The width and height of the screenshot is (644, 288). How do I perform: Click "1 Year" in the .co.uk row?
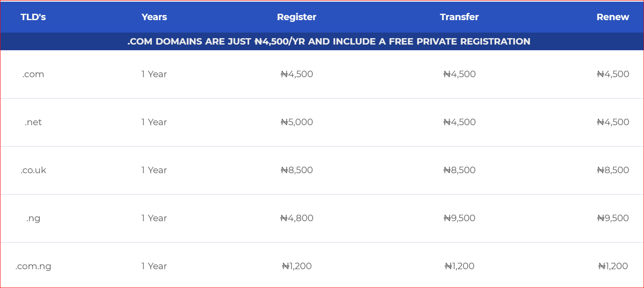pyautogui.click(x=154, y=170)
